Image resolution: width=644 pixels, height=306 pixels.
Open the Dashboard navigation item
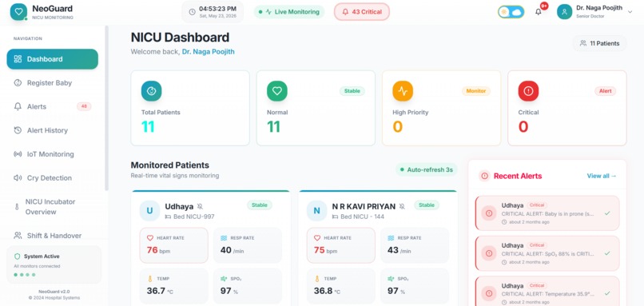tap(53, 59)
